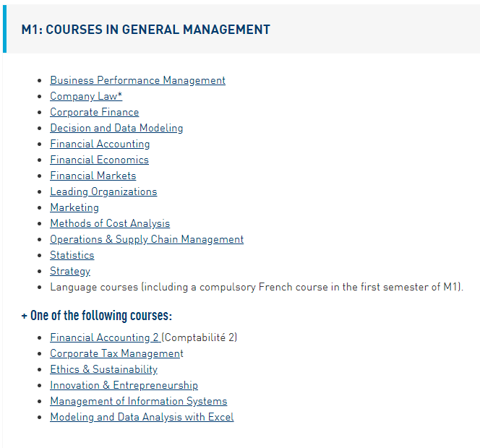480x448 pixels.
Task: Open the Leading Organizations link
Action: click(x=103, y=191)
